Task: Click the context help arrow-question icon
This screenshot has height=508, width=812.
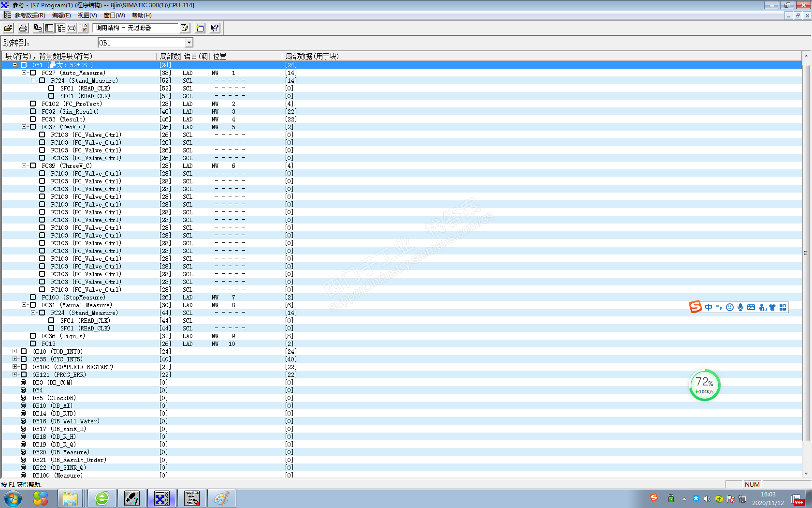Action: (215, 28)
